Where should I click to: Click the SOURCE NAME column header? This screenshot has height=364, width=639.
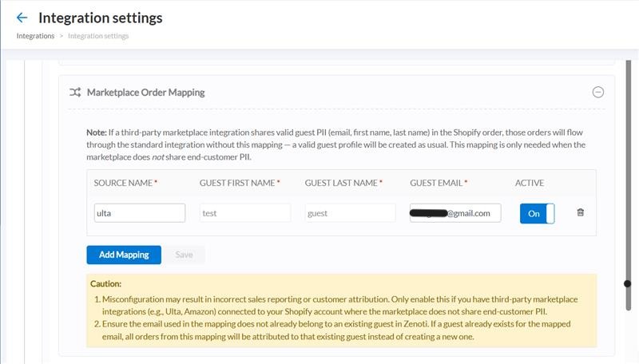click(x=123, y=183)
